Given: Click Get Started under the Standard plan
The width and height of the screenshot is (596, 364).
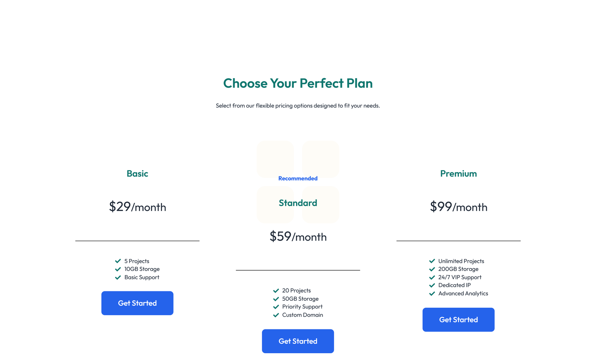Looking at the screenshot, I should [x=298, y=341].
